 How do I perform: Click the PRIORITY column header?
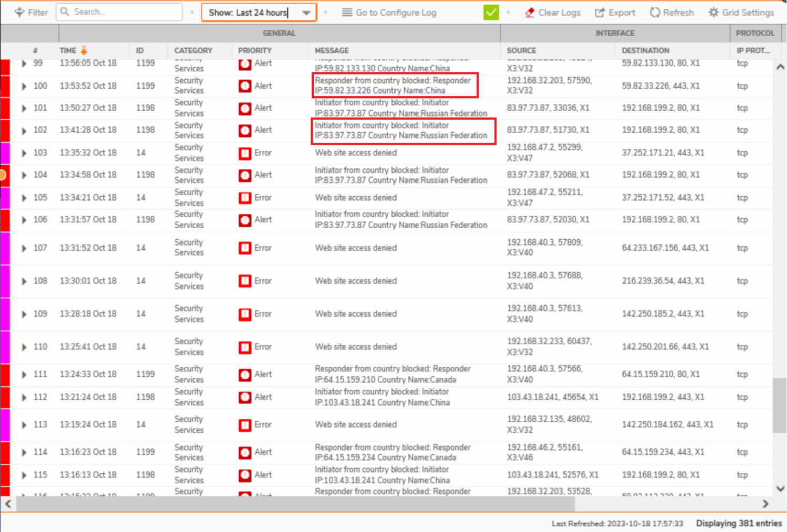coord(254,50)
